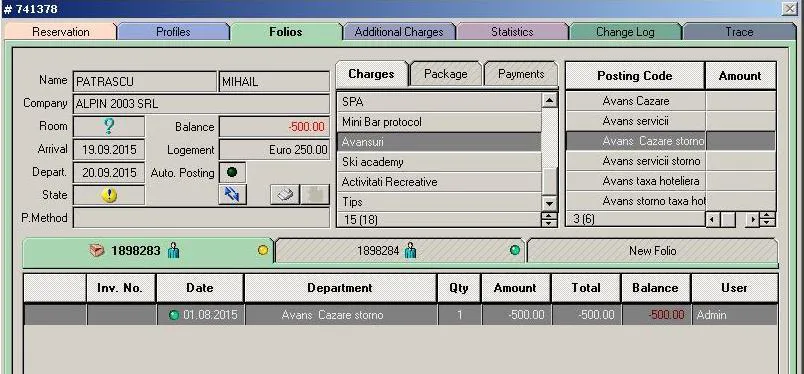Select Avansuri in charges list
804x374 pixels.
[x=439, y=142]
